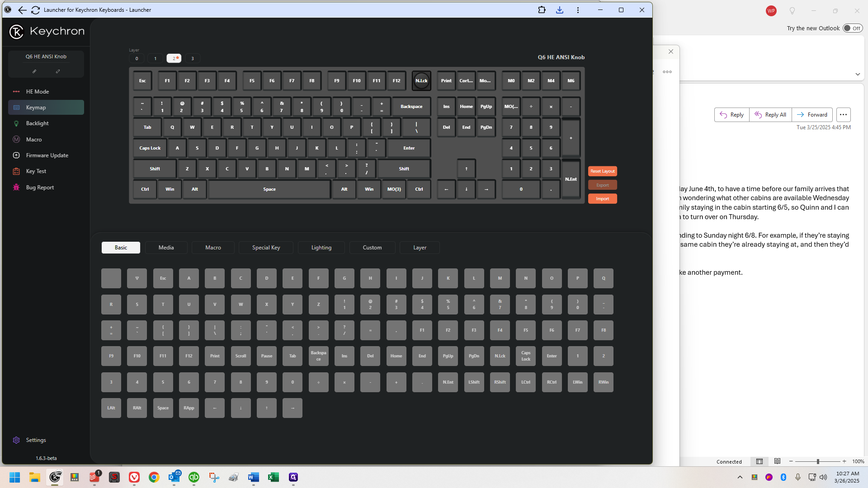Click Import button
Screen dimensions: 868x488
tap(602, 199)
